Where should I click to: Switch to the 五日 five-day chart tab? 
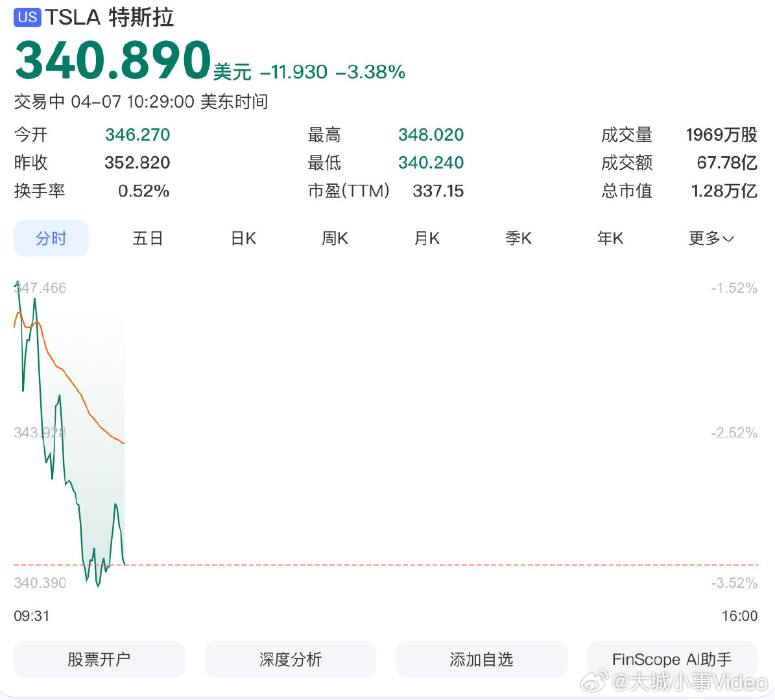tap(148, 238)
